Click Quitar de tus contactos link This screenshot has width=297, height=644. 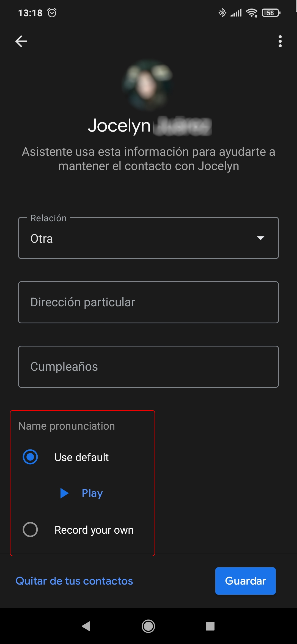click(74, 581)
